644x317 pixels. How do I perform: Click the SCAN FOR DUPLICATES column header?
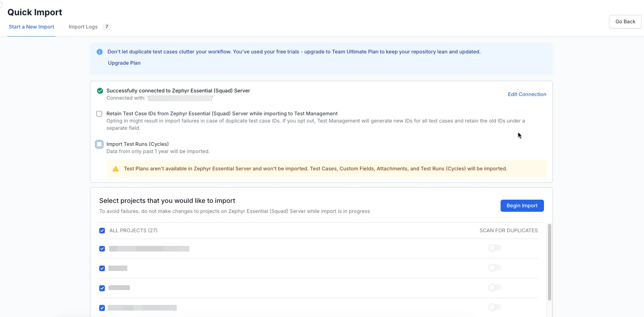[509, 231]
